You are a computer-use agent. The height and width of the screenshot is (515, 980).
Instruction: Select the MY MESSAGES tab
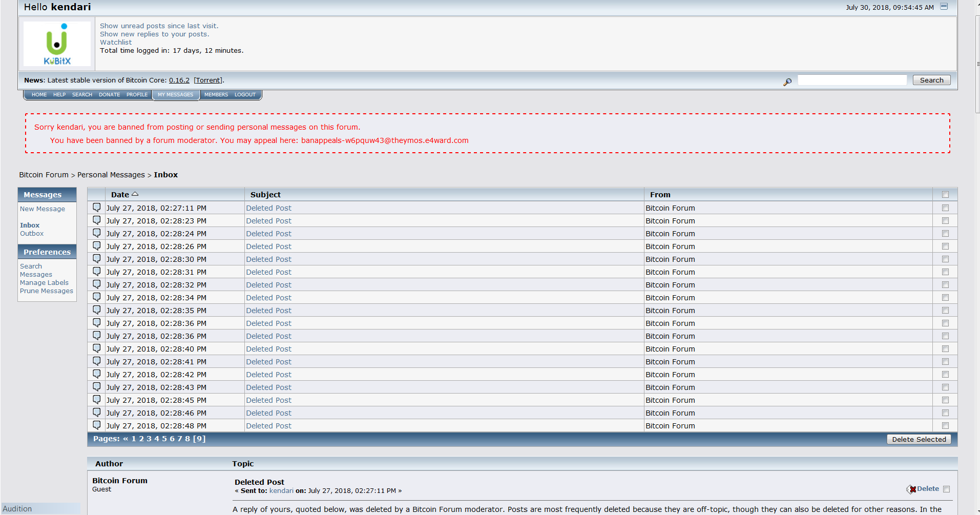[x=176, y=95]
